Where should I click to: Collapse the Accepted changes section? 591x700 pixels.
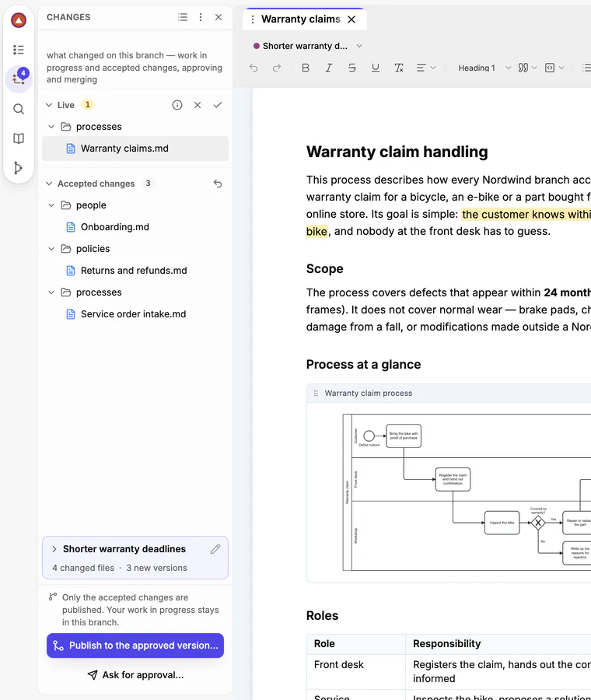pyautogui.click(x=49, y=184)
